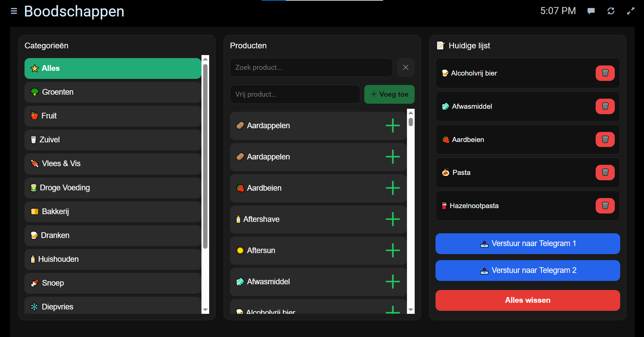Open the chat assistant icon
This screenshot has width=644, height=337.
click(591, 11)
